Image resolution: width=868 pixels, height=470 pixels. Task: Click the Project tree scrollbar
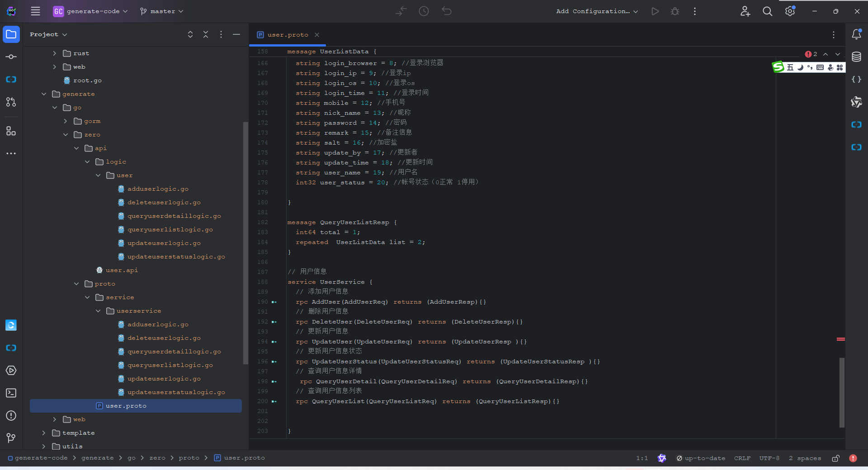pos(245,243)
